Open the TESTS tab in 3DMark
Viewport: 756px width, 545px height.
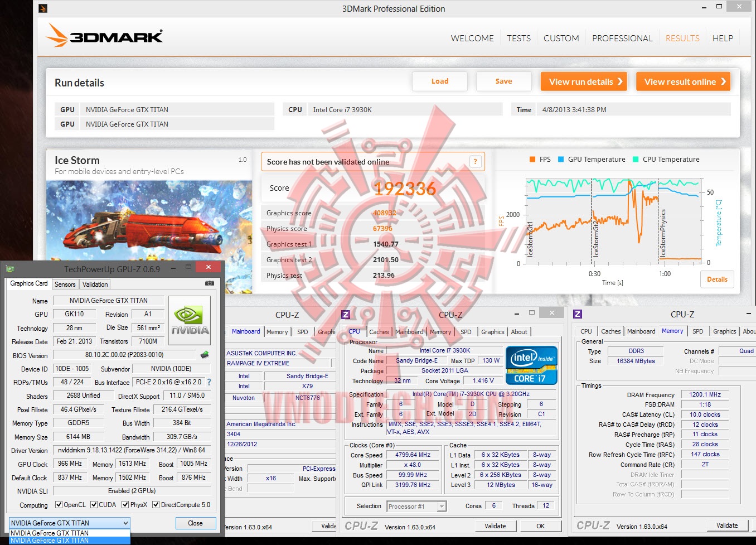click(x=518, y=38)
